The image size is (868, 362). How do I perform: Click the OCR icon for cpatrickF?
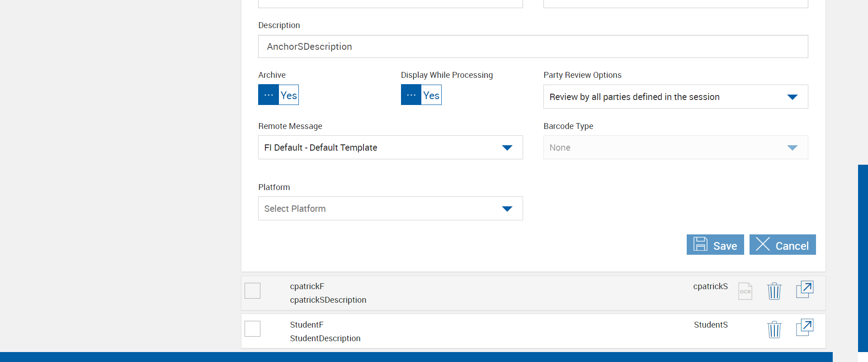pos(745,291)
